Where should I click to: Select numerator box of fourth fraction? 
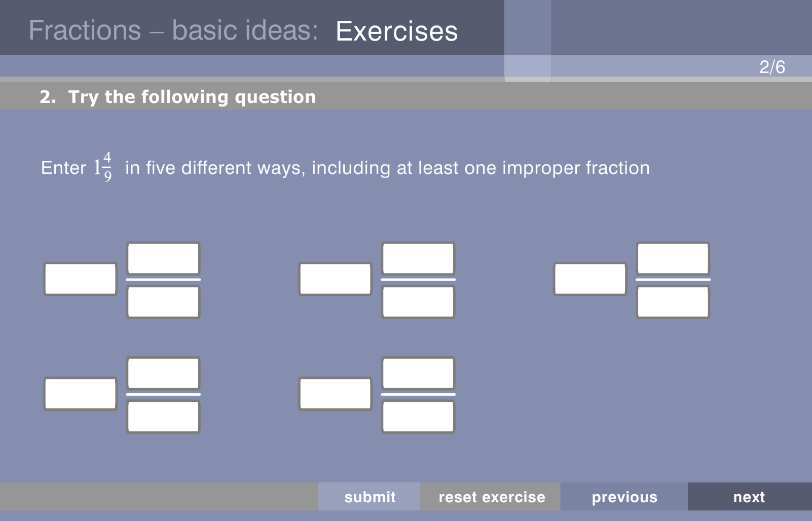(x=163, y=373)
